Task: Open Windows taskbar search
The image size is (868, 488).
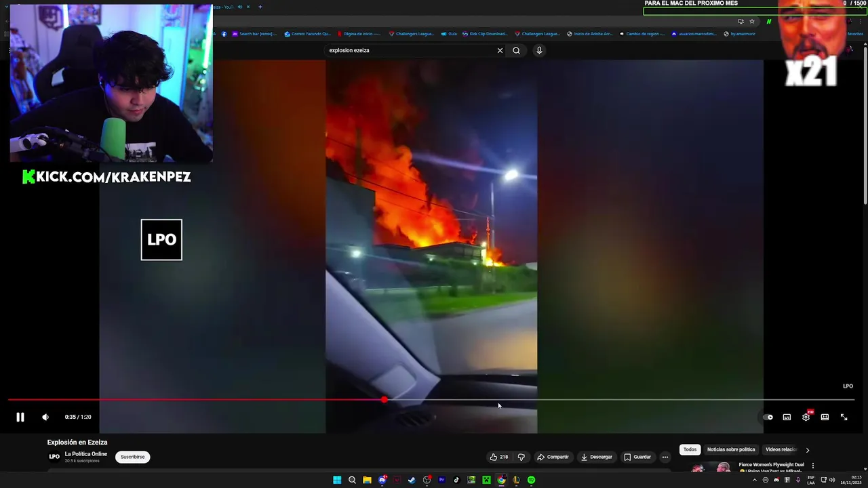Action: pyautogui.click(x=352, y=480)
